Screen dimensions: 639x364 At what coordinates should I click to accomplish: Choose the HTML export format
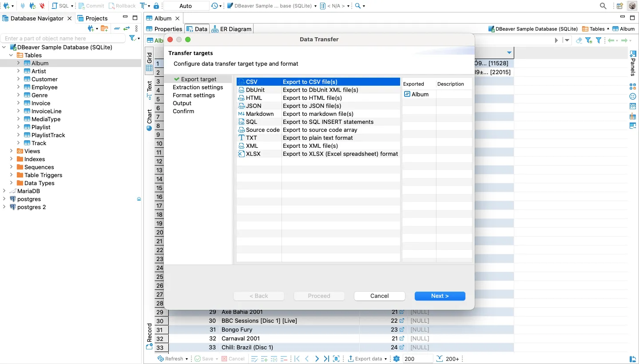pyautogui.click(x=318, y=98)
